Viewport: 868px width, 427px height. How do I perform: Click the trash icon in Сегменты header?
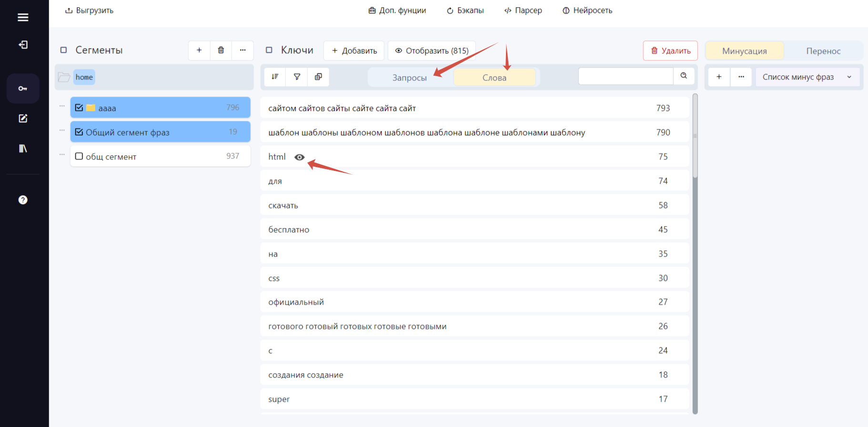(x=221, y=50)
